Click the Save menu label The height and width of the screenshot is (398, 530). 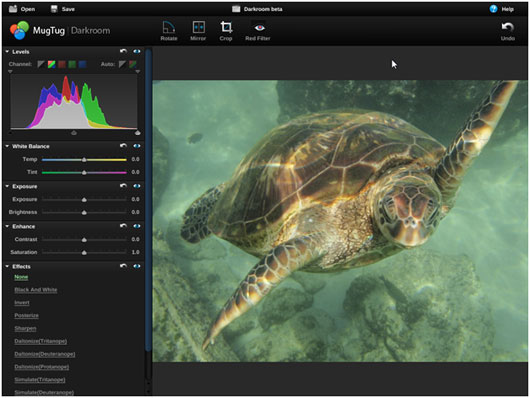pyautogui.click(x=68, y=9)
